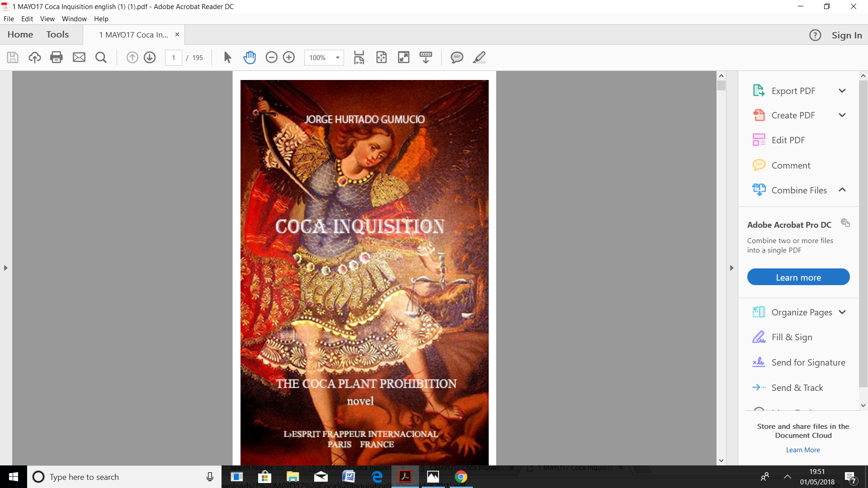The height and width of the screenshot is (488, 868).
Task: Collapse the Combine Files section chevron
Action: [x=842, y=190]
